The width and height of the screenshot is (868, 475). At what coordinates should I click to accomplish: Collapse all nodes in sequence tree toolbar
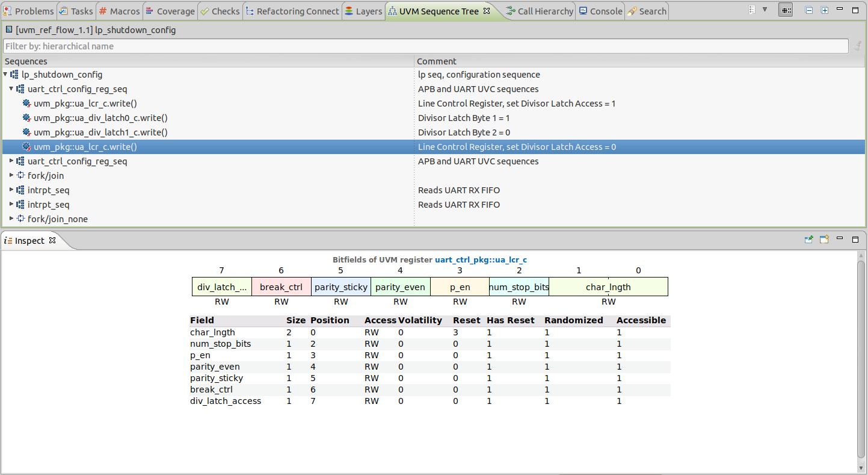(809, 11)
